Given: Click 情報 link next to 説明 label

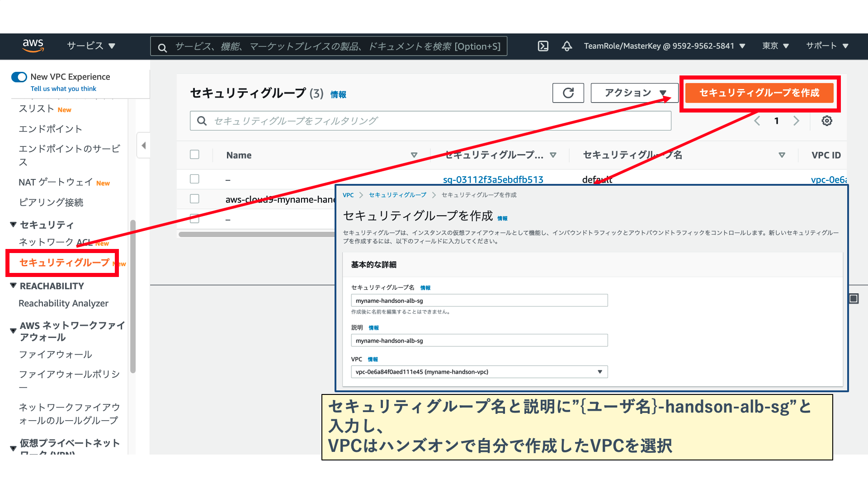Looking at the screenshot, I should tap(373, 328).
